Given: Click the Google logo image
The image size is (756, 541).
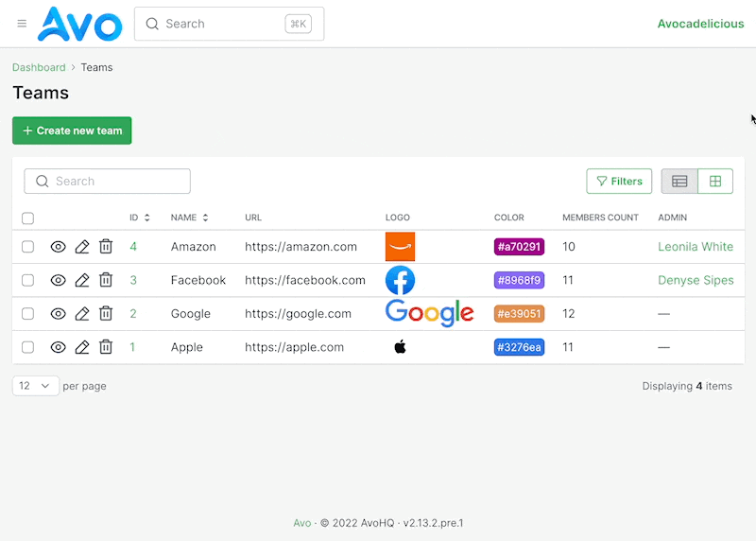Looking at the screenshot, I should [430, 313].
